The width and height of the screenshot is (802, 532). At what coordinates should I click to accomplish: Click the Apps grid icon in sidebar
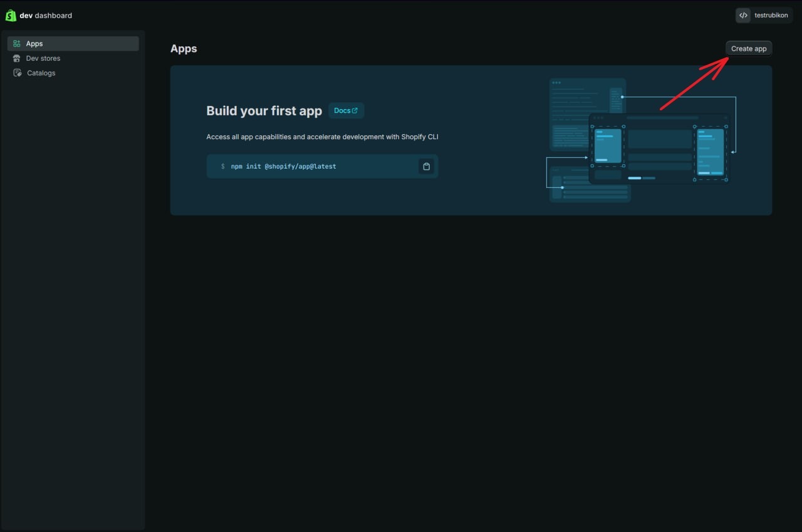coord(17,44)
